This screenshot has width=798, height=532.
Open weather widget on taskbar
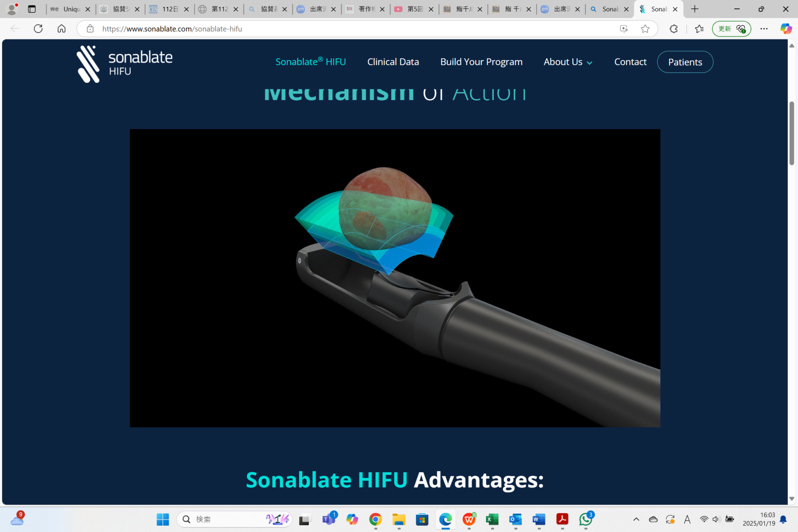(17, 518)
